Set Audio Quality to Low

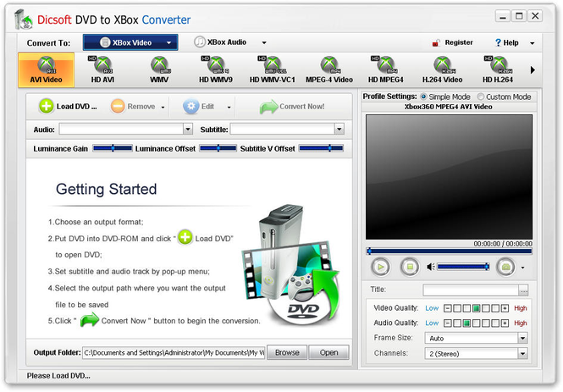tap(432, 323)
